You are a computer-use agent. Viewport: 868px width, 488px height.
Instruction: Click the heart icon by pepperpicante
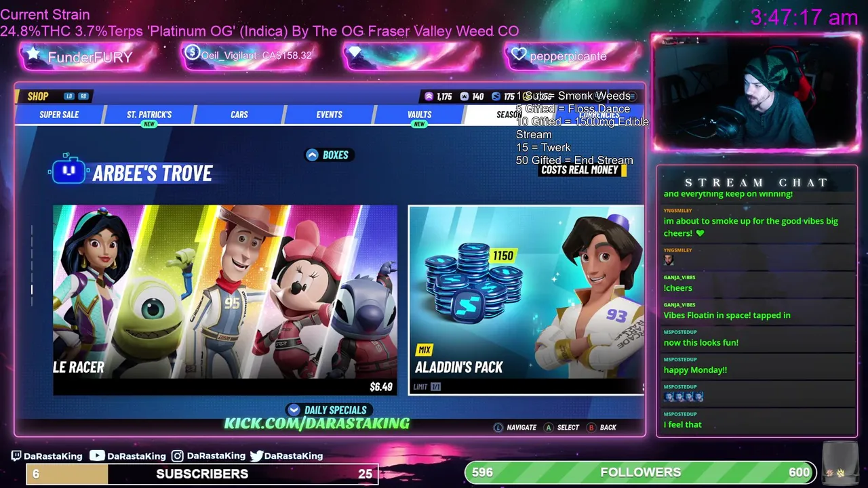tap(519, 54)
